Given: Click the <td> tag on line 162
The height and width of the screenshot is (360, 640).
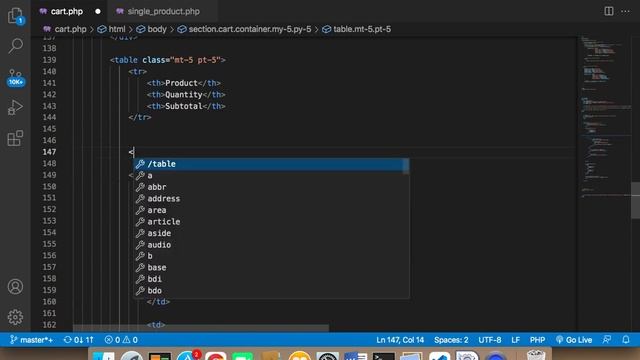Looking at the screenshot, I should [x=156, y=325].
